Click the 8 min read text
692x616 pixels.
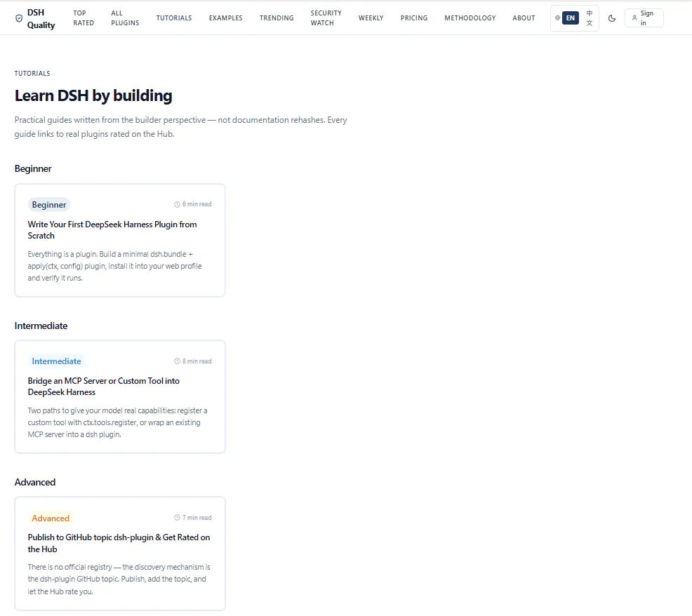(197, 361)
